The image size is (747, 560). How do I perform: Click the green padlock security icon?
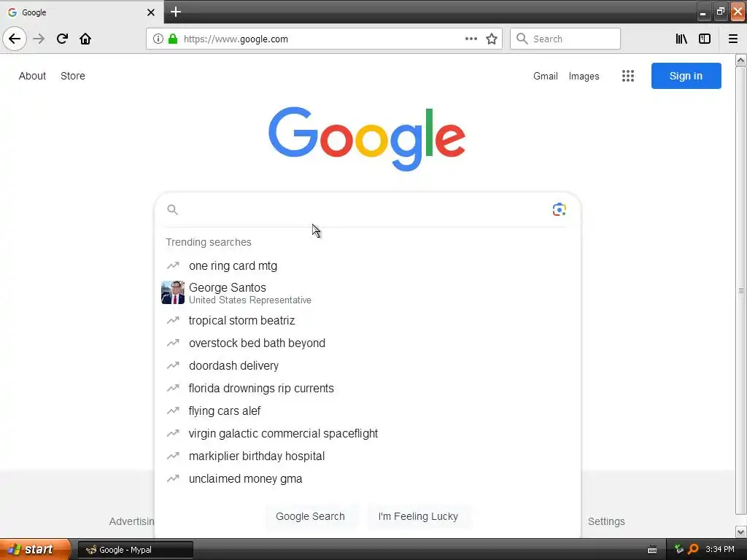(173, 39)
